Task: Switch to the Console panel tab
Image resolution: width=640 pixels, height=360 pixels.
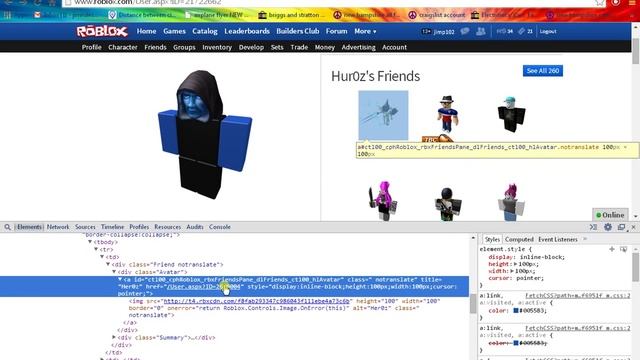Action: [220, 227]
